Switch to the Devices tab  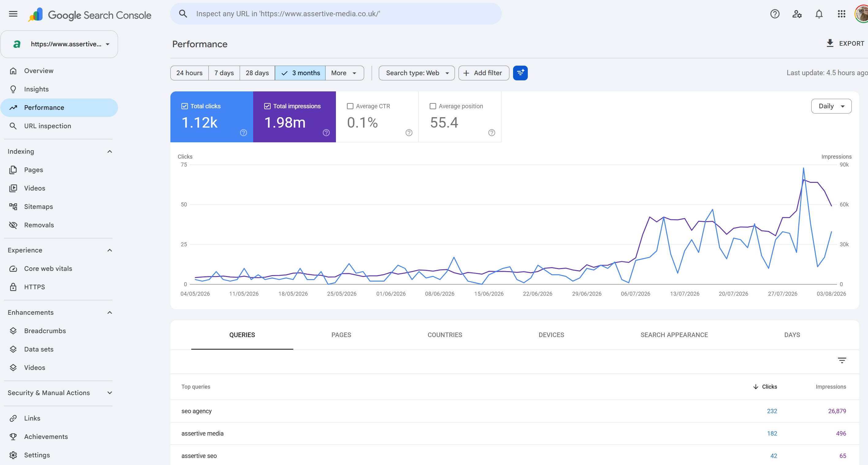click(551, 335)
